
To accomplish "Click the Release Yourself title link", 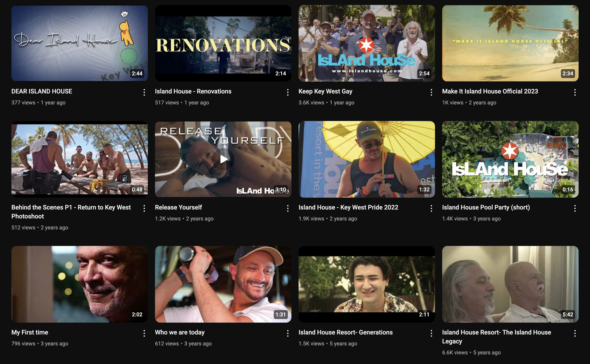I will click(178, 207).
